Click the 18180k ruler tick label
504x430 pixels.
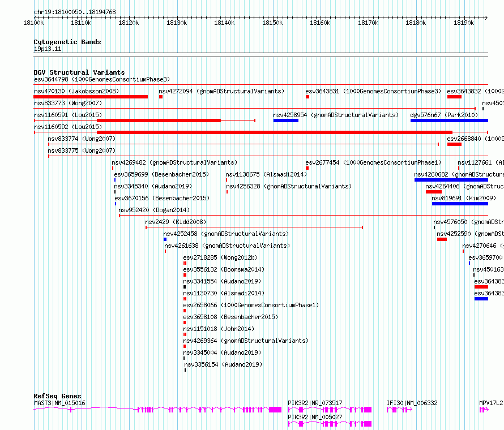[416, 23]
